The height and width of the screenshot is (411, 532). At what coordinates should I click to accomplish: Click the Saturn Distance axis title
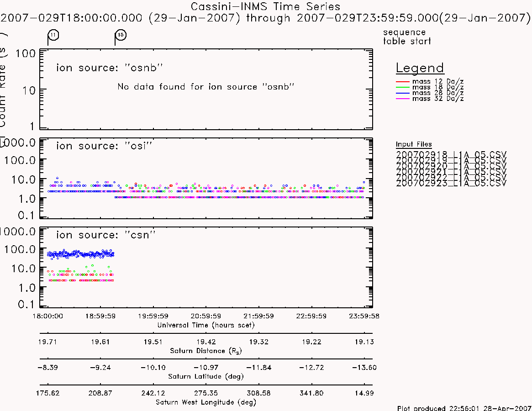click(x=205, y=351)
